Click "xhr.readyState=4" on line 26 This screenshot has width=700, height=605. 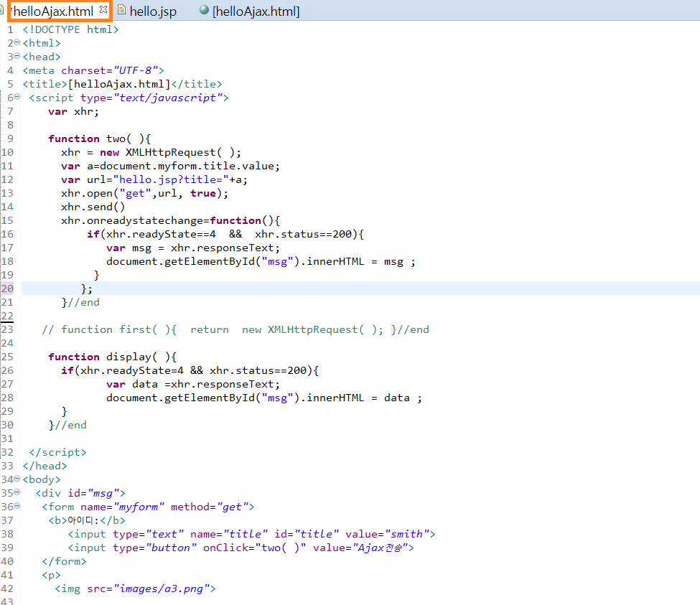132,371
